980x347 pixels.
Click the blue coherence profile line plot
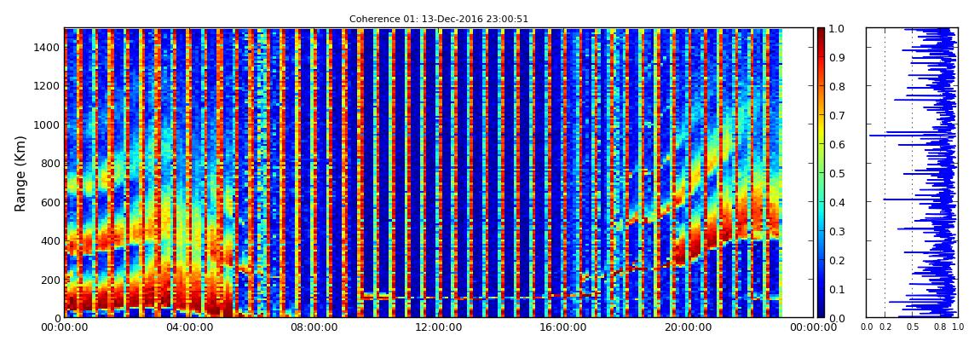912,173
